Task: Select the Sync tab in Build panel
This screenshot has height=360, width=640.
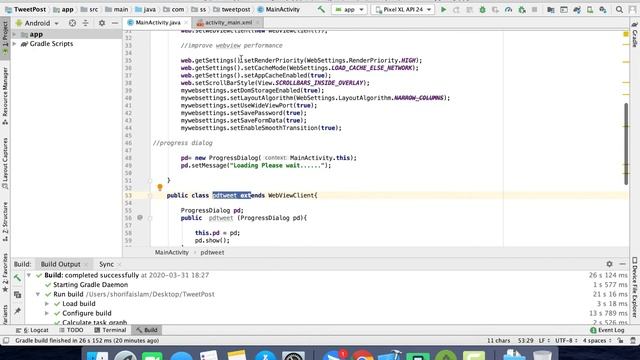Action: tap(107, 264)
